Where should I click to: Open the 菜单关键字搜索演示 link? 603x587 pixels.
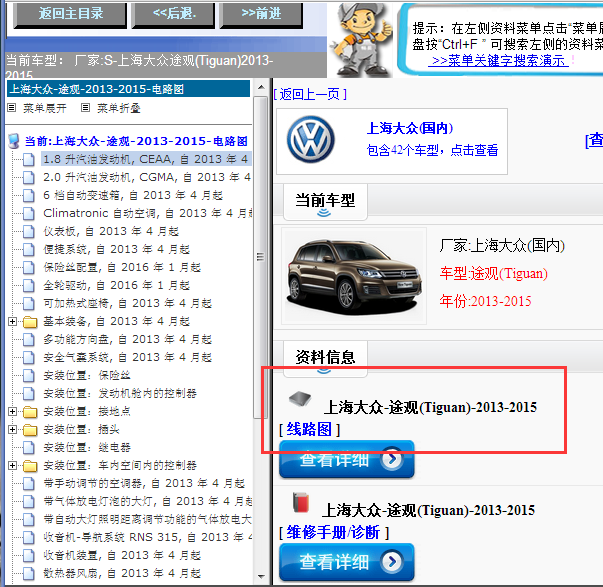[x=498, y=61]
